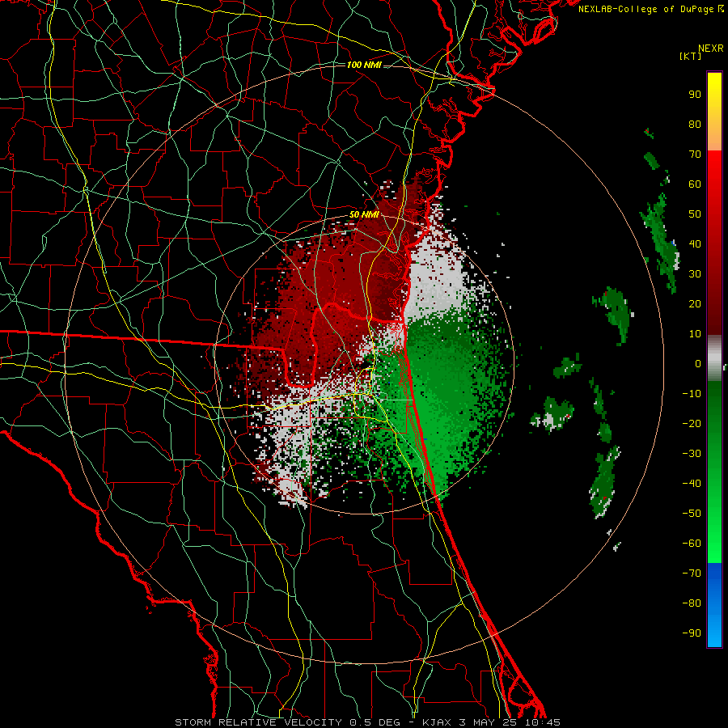
Task: Click the 0 scale value
Action: pos(698,363)
